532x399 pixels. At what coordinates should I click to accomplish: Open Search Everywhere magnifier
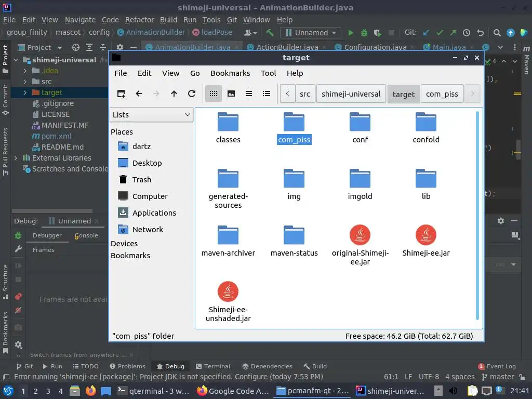click(497, 33)
